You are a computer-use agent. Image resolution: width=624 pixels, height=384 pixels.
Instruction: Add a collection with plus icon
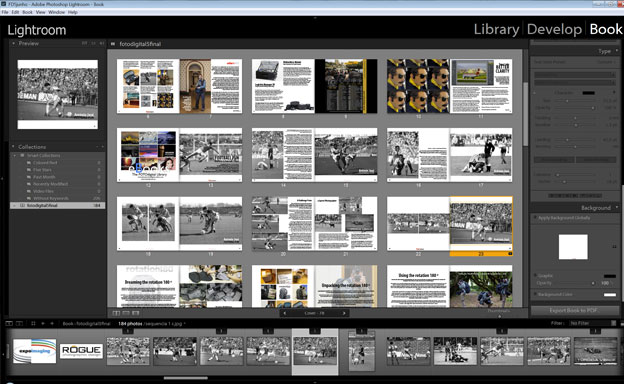coord(102,147)
